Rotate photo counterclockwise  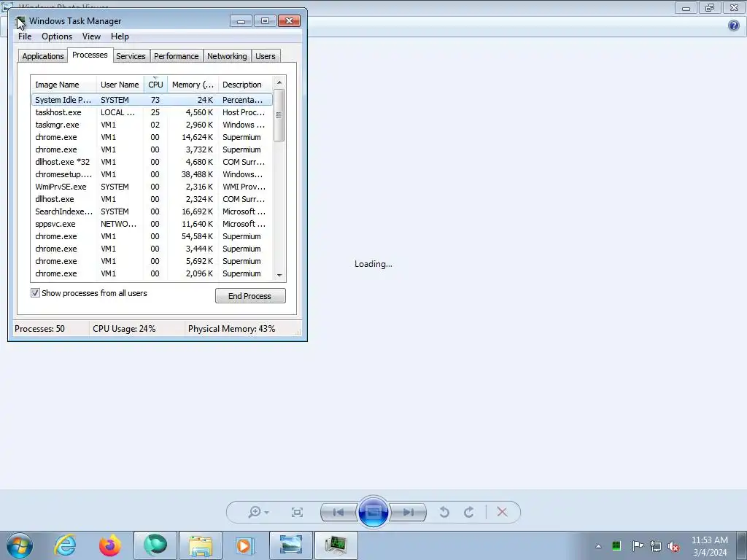tap(444, 512)
